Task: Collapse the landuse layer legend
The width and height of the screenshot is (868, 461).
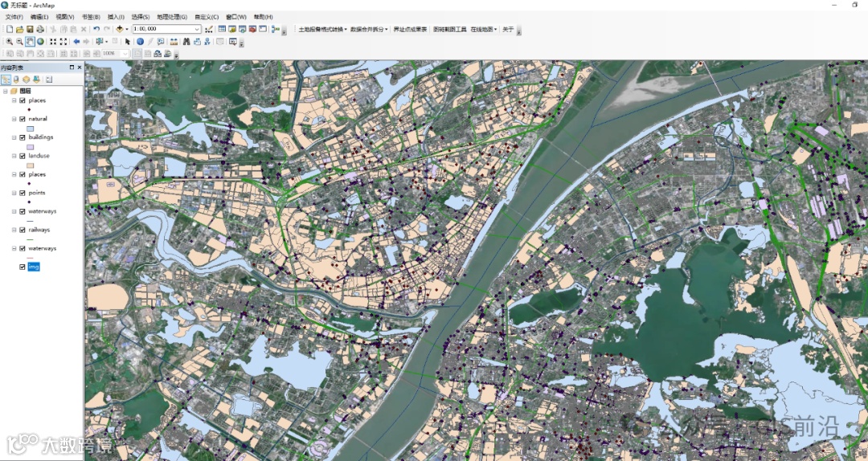Action: [14, 156]
